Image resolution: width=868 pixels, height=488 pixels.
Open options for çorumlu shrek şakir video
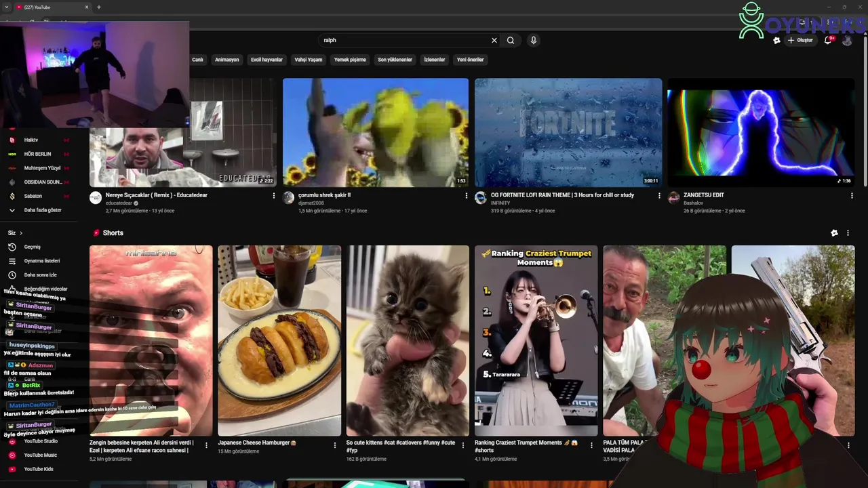(x=467, y=196)
